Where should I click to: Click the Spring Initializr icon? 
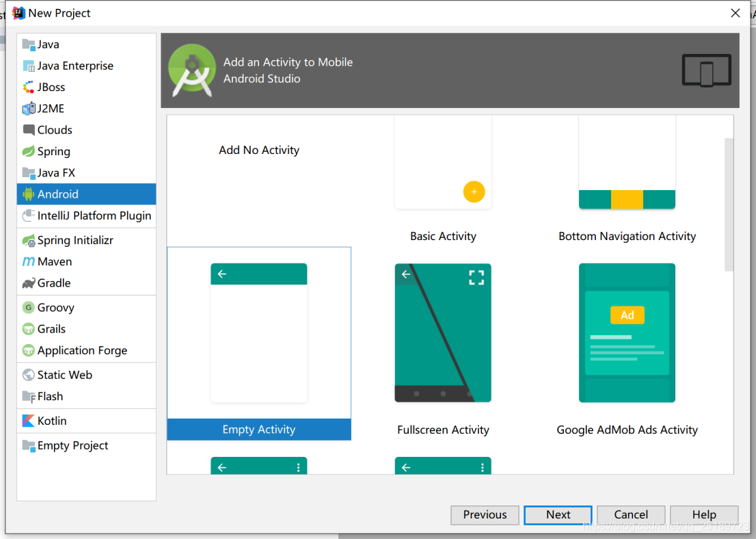tap(29, 240)
